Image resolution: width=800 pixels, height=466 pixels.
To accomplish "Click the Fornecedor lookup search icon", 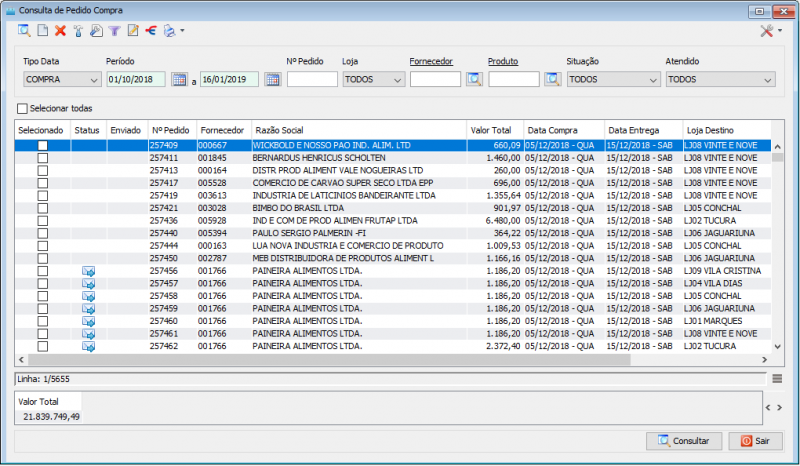I will point(474,79).
